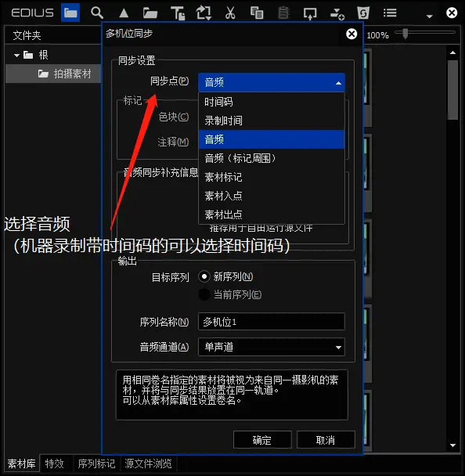This screenshot has height=476, width=465.
Task: Click the scrollbar up arrow in the bin
Action: (452, 52)
